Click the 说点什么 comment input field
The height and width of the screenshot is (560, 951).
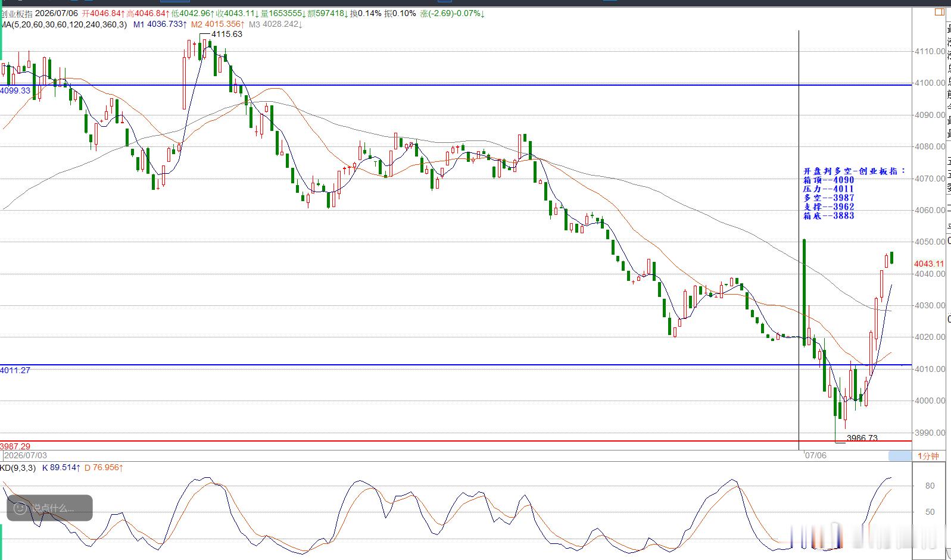[49, 508]
